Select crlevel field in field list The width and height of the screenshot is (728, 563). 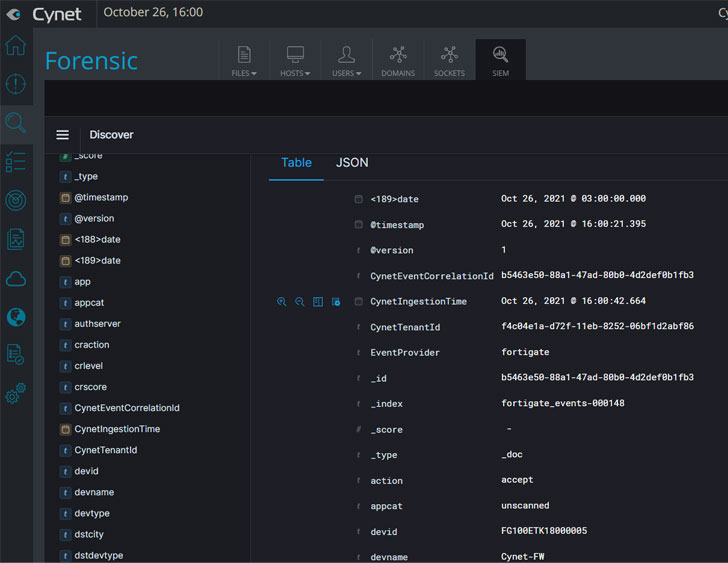pos(88,366)
